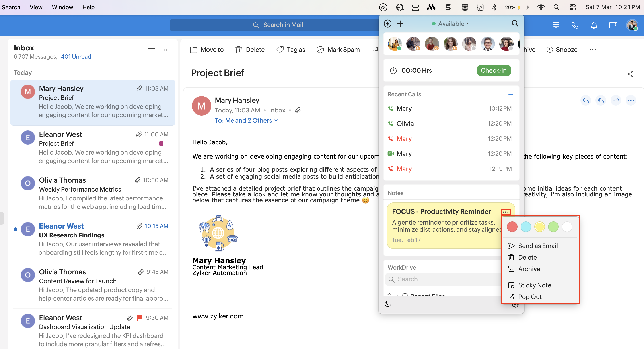Add a new note with plus icon

click(510, 193)
